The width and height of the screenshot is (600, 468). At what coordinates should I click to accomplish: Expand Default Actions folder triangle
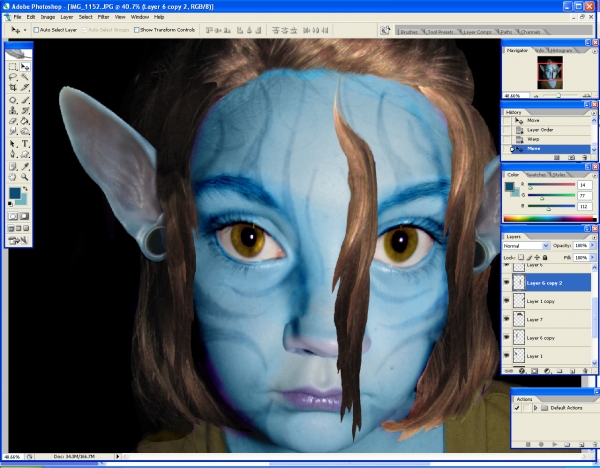[x=535, y=408]
